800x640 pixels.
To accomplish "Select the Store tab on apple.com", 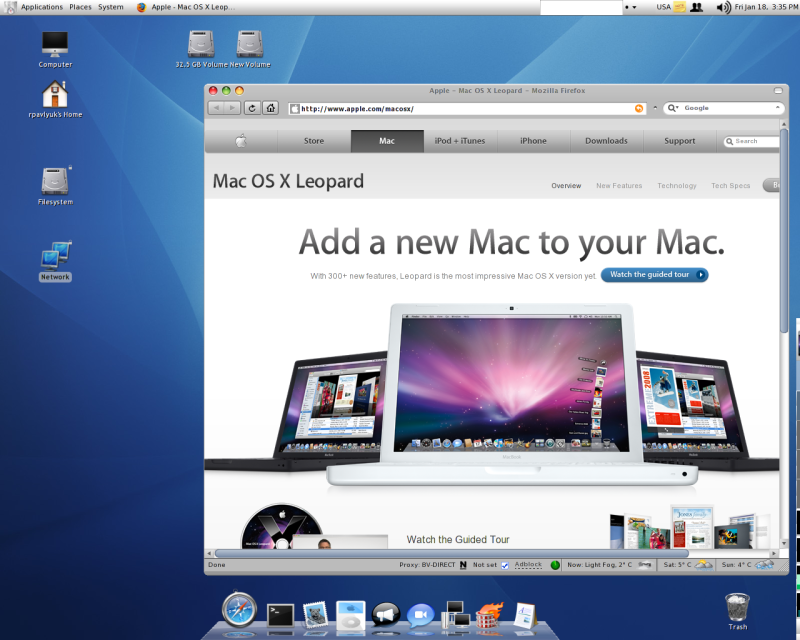I will pyautogui.click(x=314, y=141).
